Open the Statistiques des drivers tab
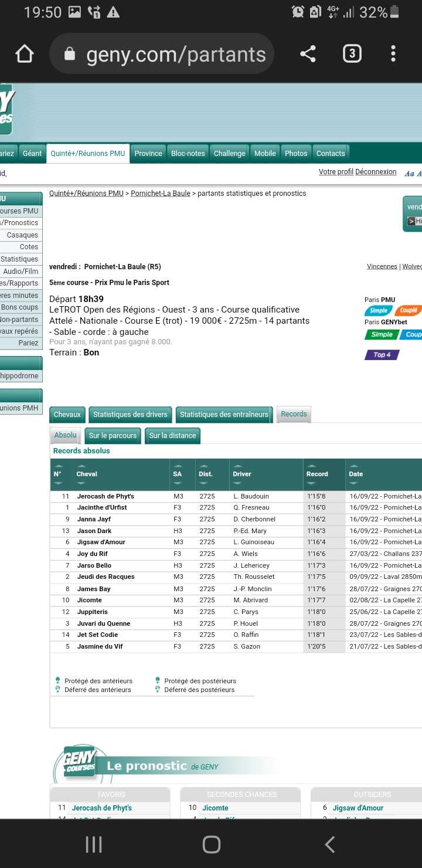 (x=130, y=415)
